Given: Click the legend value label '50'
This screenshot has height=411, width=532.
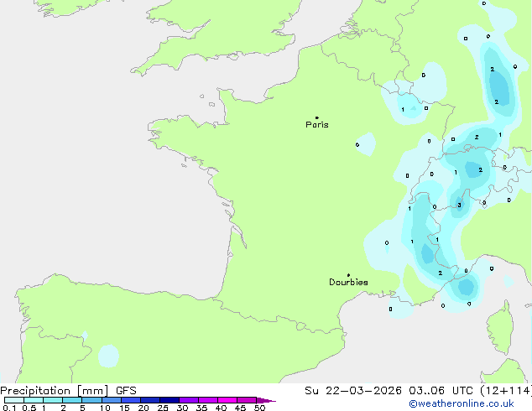Looking at the screenshot, I should click(x=259, y=408).
